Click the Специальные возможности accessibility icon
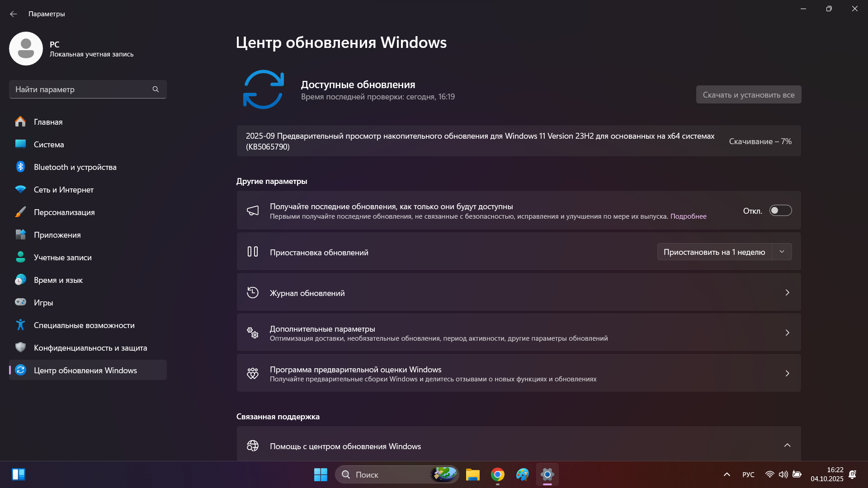Screen dimensions: 868x488 20,325
